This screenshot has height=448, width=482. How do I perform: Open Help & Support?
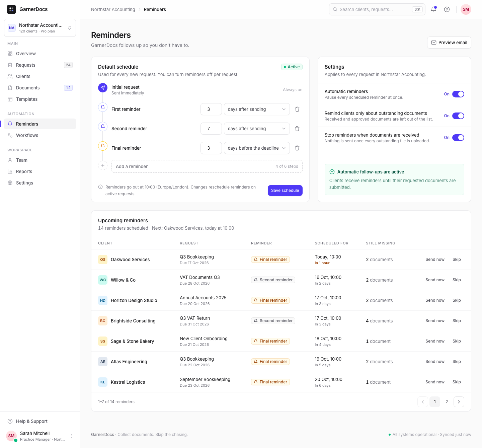40,421
